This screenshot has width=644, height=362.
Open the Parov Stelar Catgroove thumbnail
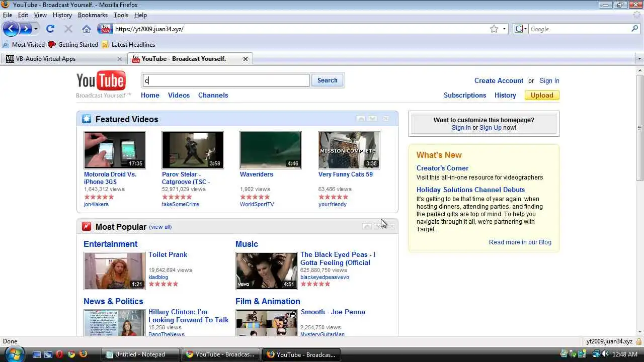click(x=193, y=150)
